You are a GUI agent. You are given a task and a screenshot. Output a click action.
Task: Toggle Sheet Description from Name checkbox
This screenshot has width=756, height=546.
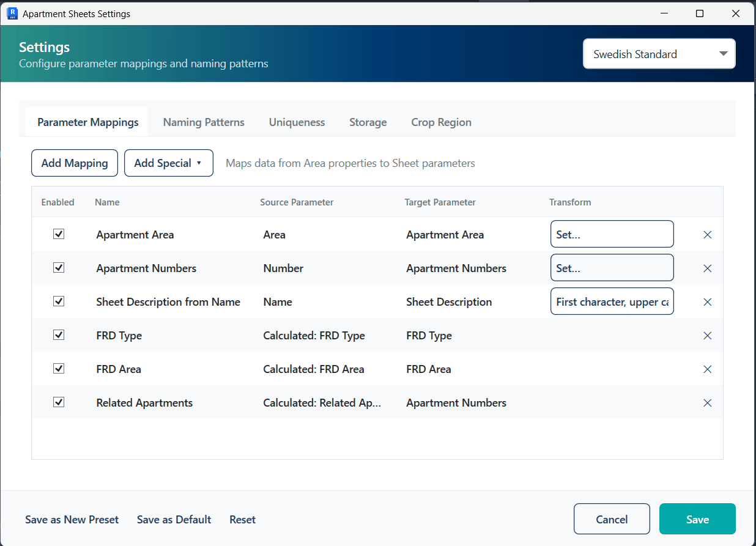click(59, 301)
